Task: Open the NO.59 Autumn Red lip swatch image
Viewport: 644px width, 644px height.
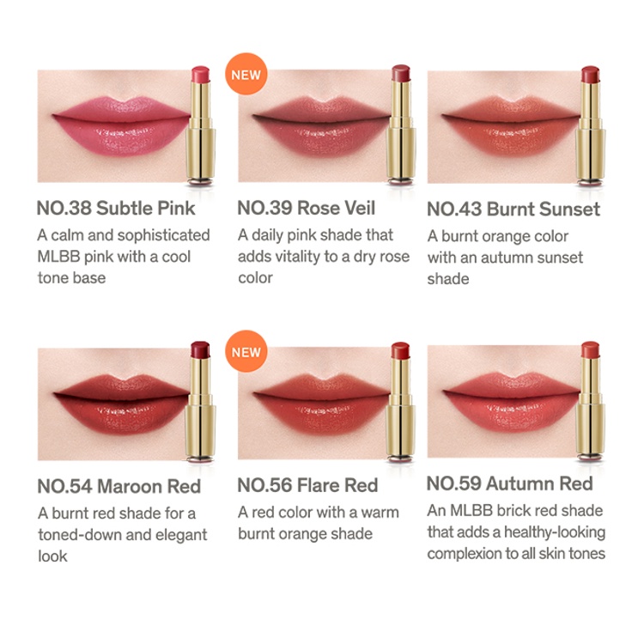Action: [x=504, y=401]
